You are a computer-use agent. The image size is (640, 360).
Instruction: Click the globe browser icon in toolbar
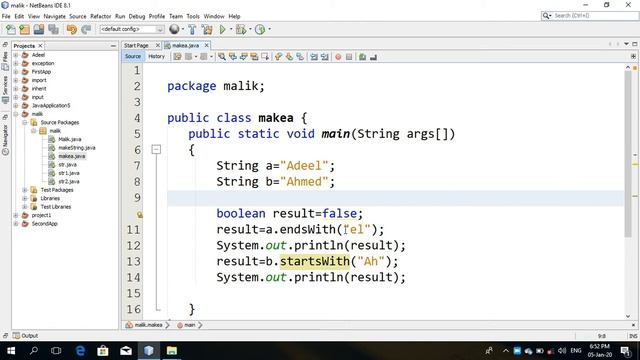(x=174, y=29)
